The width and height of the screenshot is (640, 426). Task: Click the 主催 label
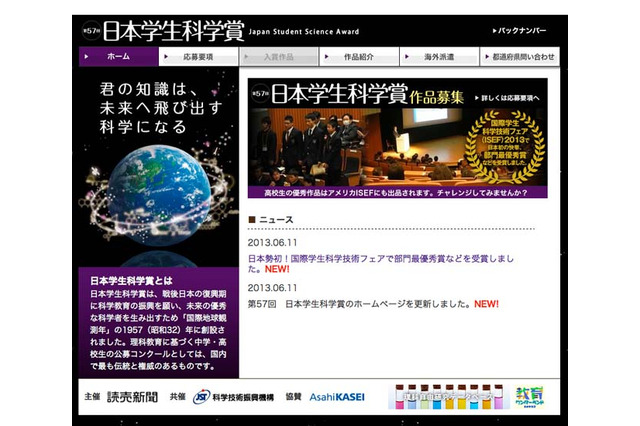point(92,396)
